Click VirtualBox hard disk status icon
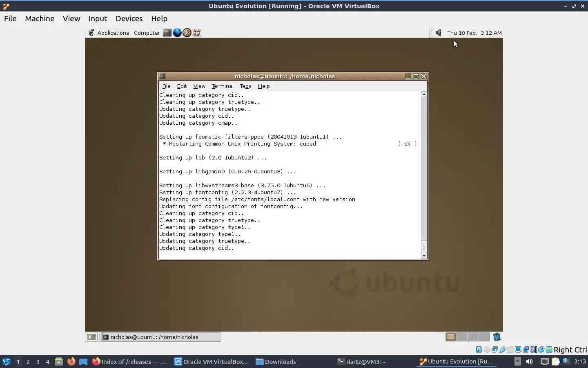Image resolution: width=588 pixels, height=368 pixels. click(479, 350)
